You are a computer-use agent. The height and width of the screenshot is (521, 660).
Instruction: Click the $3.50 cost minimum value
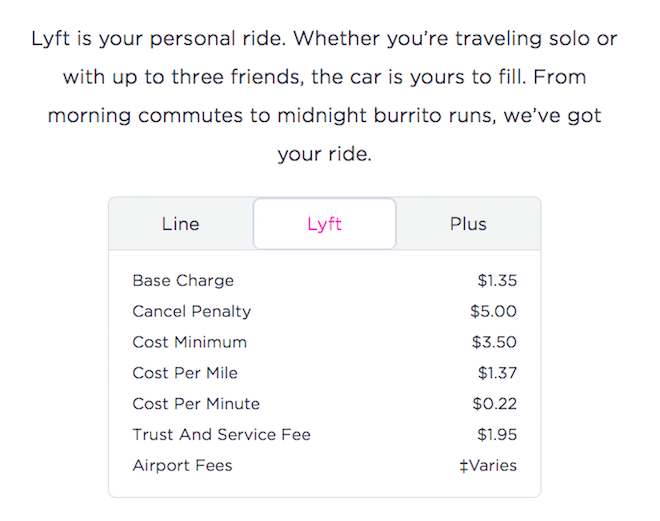coord(495,342)
